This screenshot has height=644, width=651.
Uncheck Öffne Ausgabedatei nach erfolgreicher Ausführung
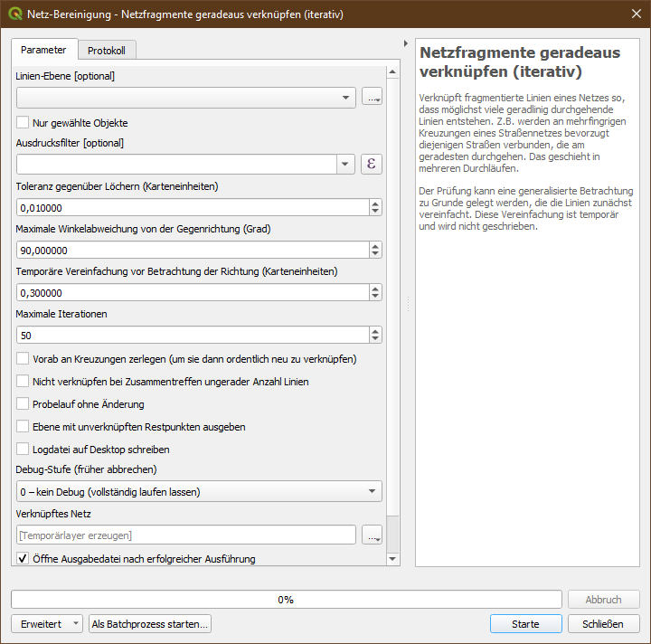(23, 559)
